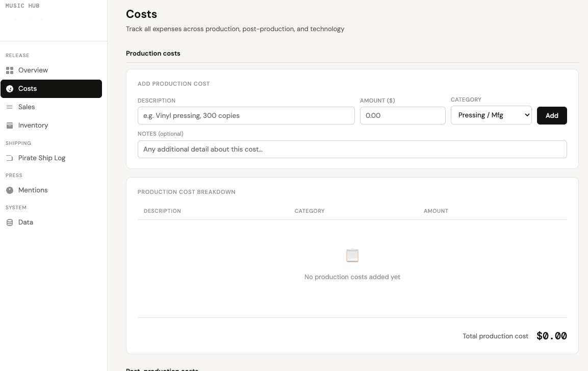Viewport: 588px width, 371px height.
Task: Click the Inventory box icon
Action: (x=10, y=126)
